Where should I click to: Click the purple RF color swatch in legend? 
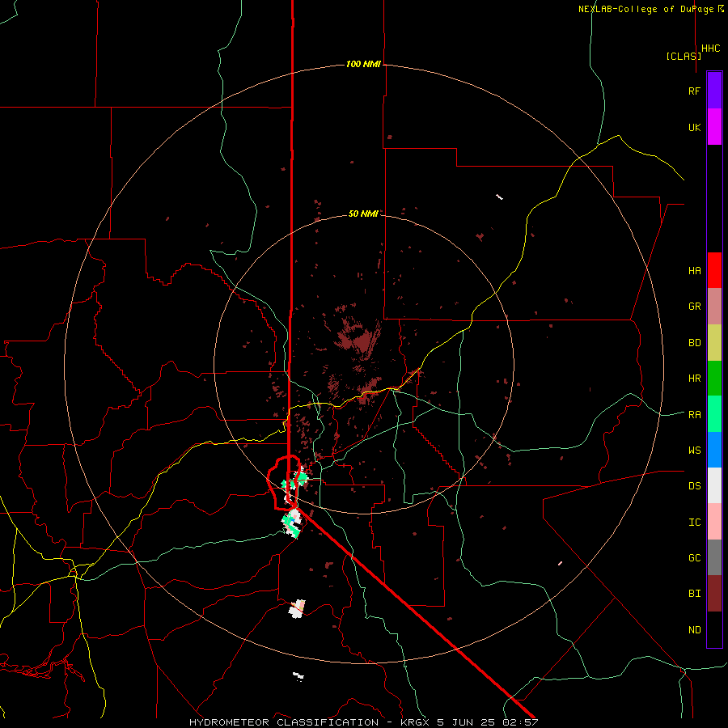714,91
